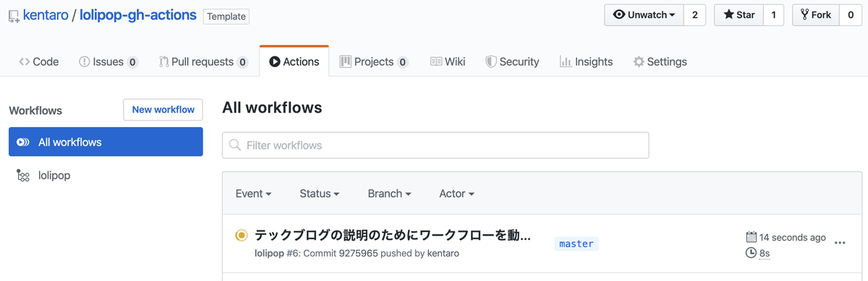Click the calendar icon by 14 seconds ago
Image resolution: width=868 pixels, height=281 pixels.
click(x=751, y=237)
